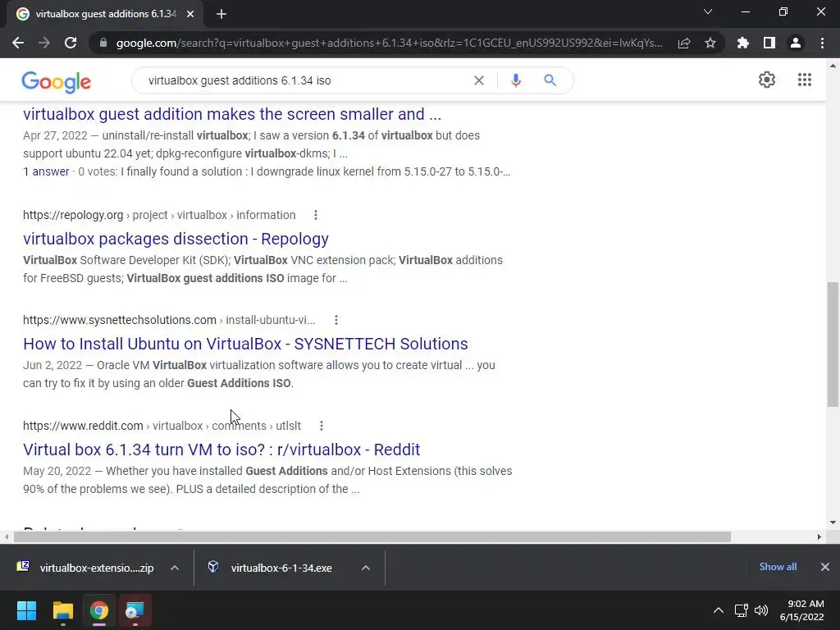The height and width of the screenshot is (630, 840).
Task: Expand options for virtualbox-extensio....zip download
Action: coord(175,568)
